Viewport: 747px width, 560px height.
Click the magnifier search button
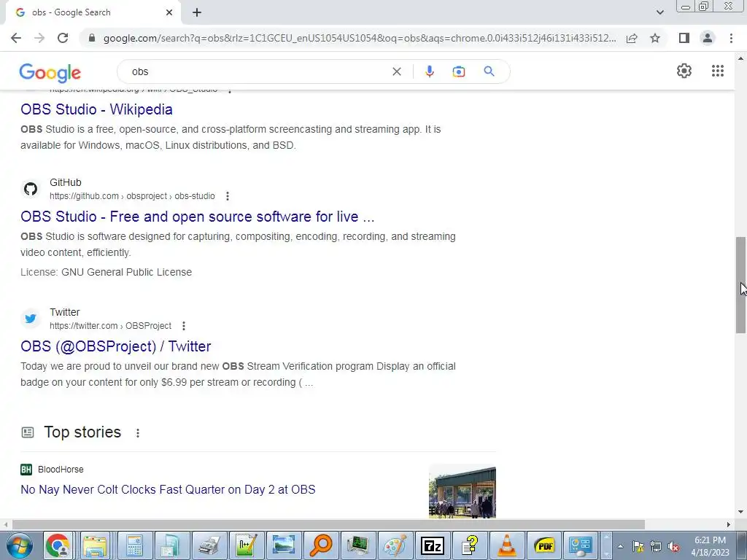[489, 71]
